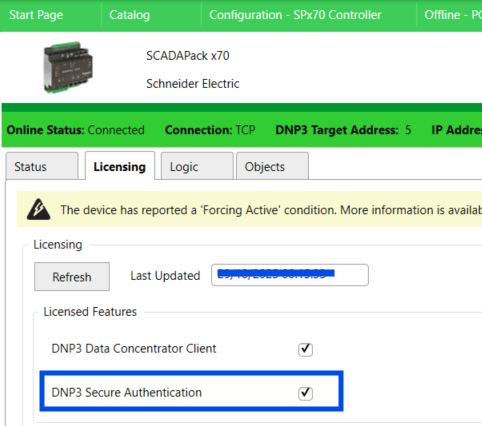Click the DNP3 Secure Authentication label
The height and width of the screenshot is (426, 482).
click(127, 393)
